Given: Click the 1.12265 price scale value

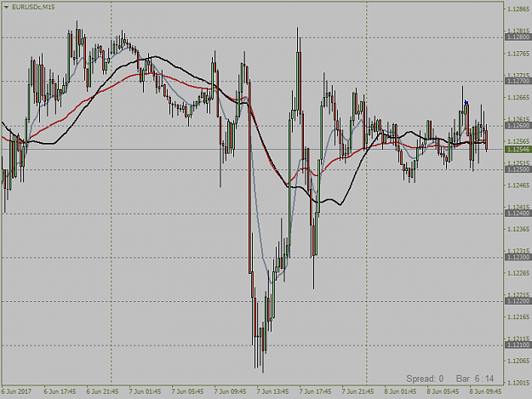Looking at the screenshot, I should [518, 273].
